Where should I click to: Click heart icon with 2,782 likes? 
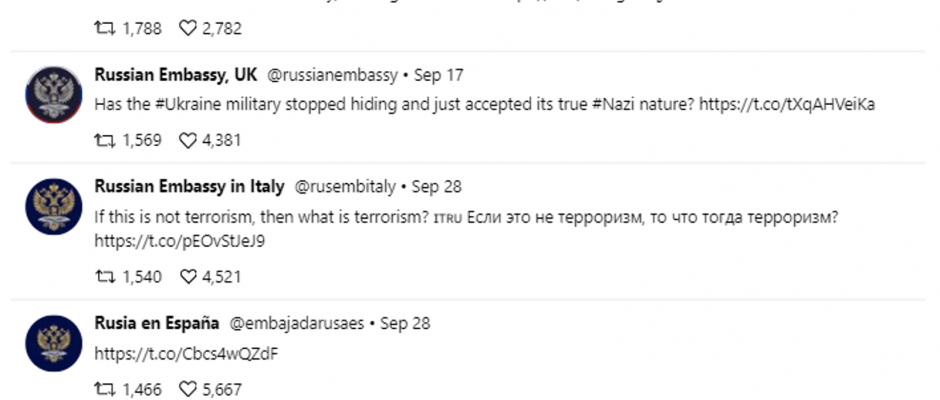pos(188,28)
